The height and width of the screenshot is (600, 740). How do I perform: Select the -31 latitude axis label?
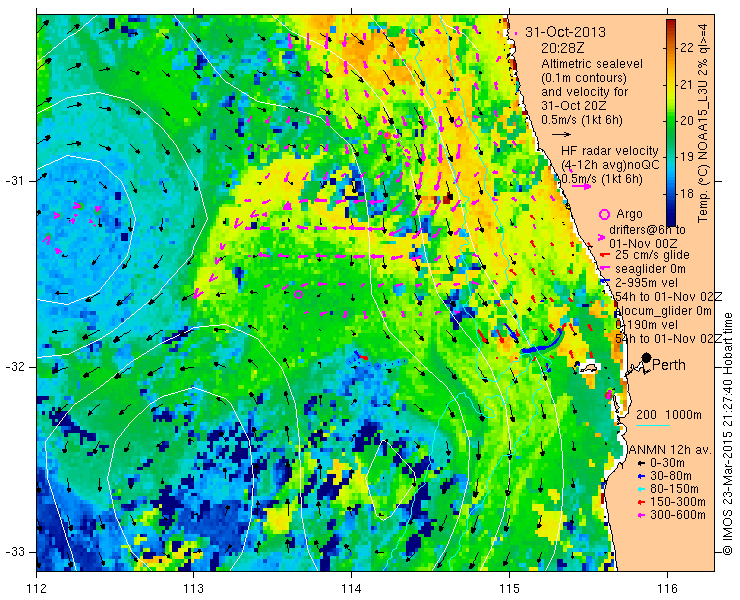pyautogui.click(x=17, y=181)
